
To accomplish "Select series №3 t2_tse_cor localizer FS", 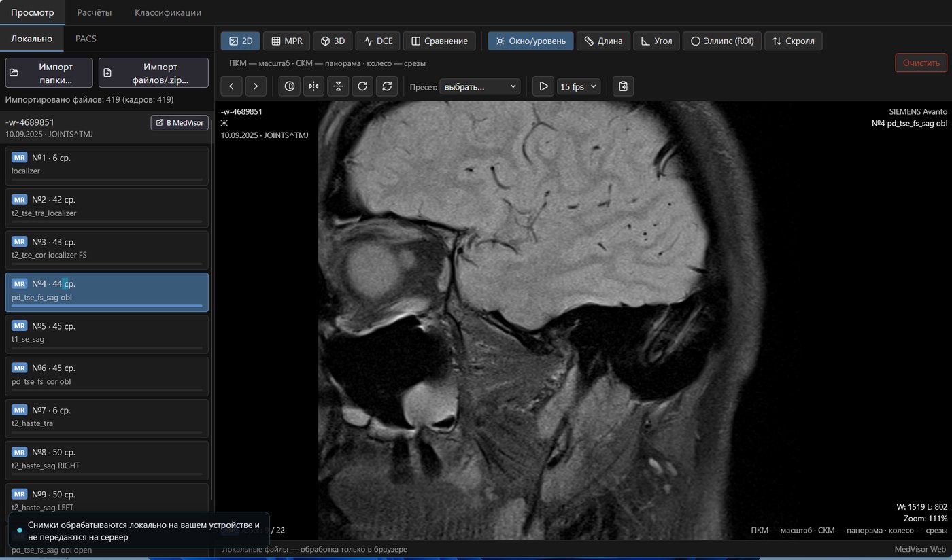I will pyautogui.click(x=107, y=249).
